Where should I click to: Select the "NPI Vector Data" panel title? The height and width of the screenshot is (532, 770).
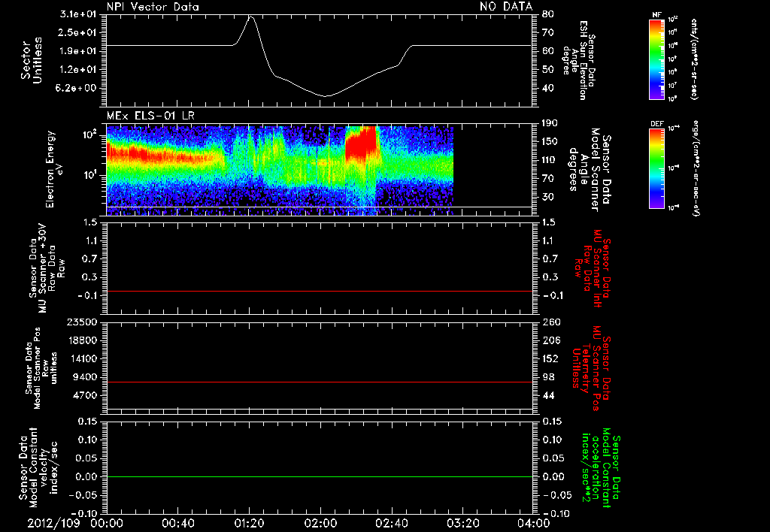click(153, 6)
